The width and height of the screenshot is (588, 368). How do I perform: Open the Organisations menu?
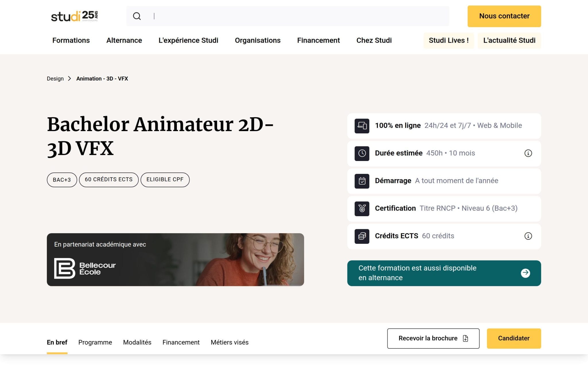pyautogui.click(x=258, y=40)
